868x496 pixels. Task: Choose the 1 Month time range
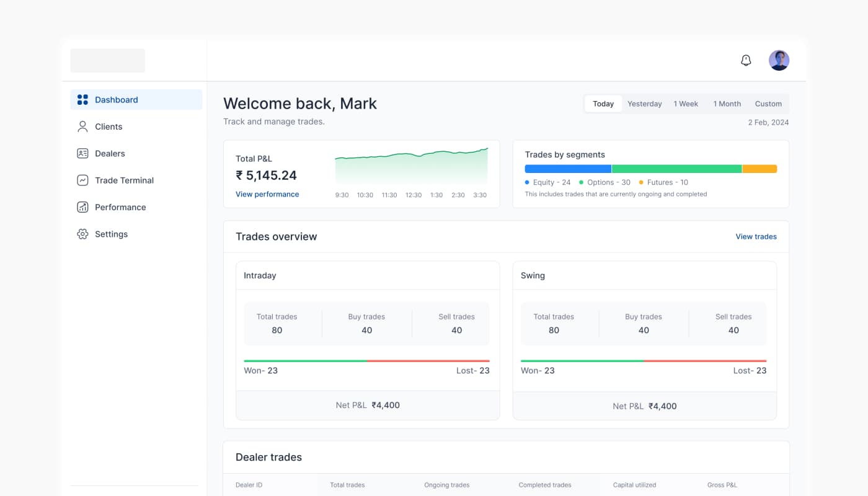click(x=727, y=104)
